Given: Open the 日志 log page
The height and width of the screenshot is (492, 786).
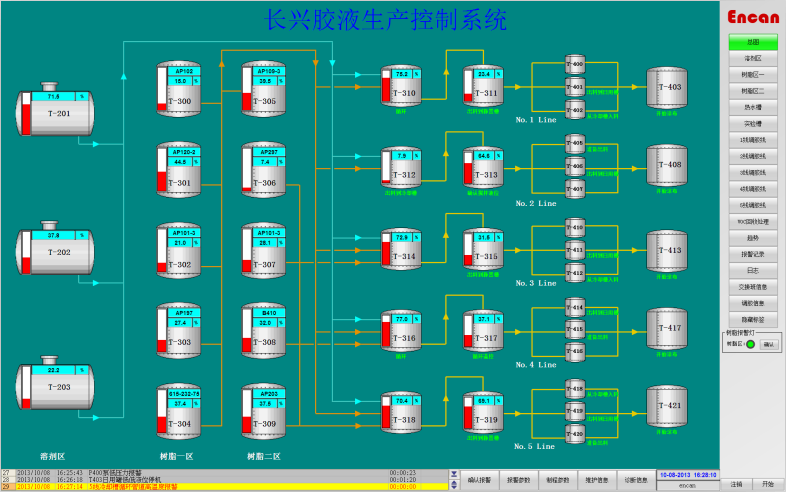Looking at the screenshot, I should click(753, 271).
